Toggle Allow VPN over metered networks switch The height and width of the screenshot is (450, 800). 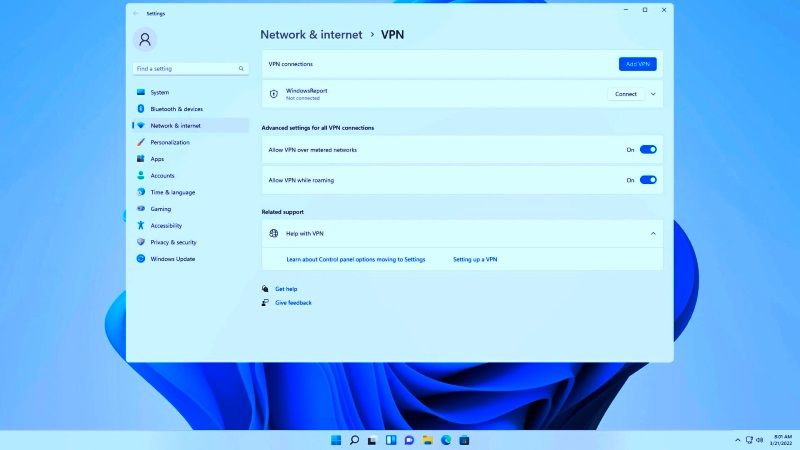(x=648, y=149)
